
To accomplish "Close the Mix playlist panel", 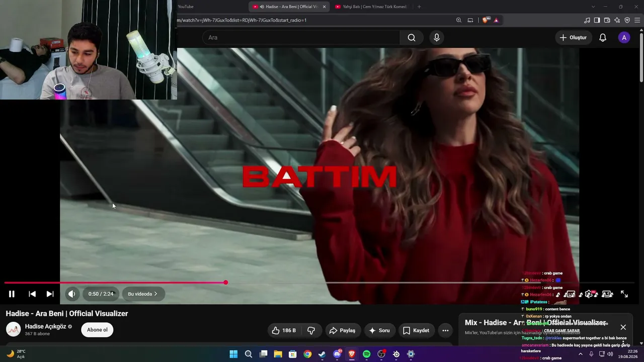I will (623, 327).
